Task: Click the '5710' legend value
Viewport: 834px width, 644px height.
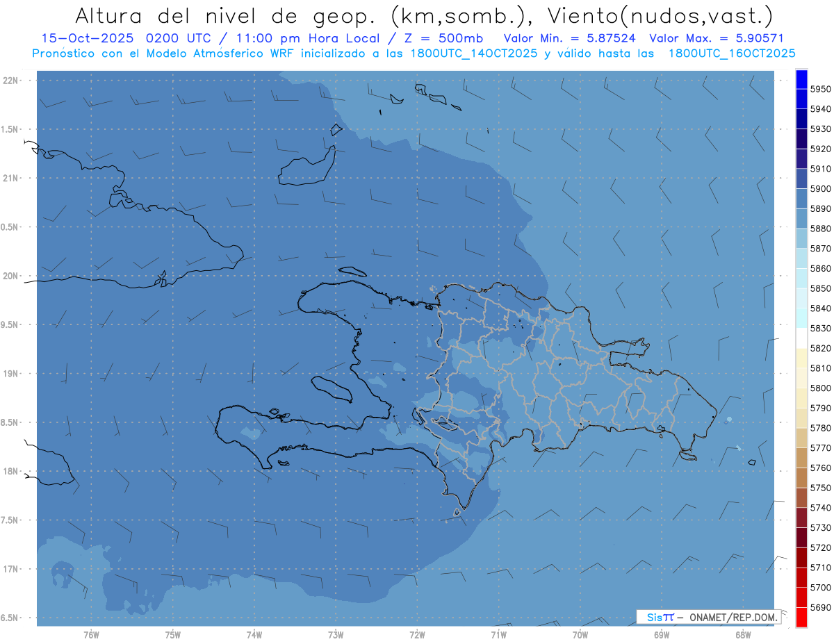Action: [821, 568]
